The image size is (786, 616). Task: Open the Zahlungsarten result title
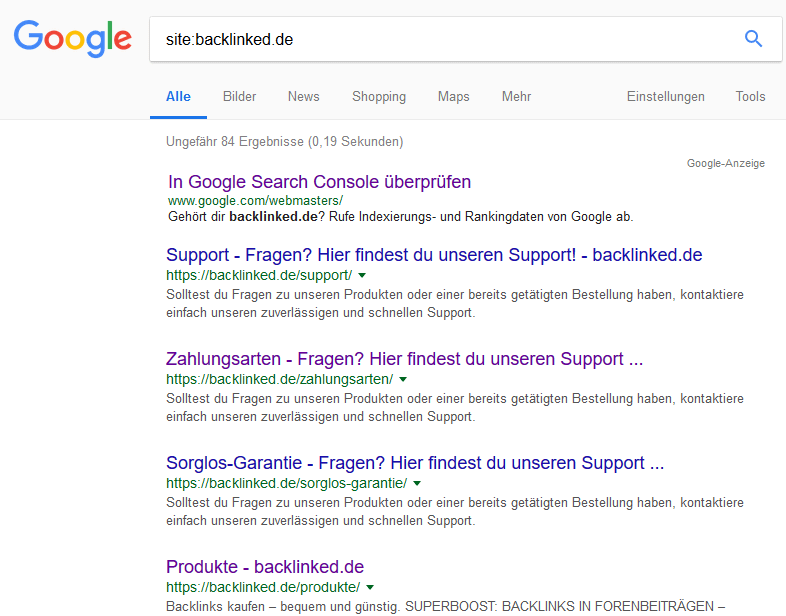pos(405,359)
